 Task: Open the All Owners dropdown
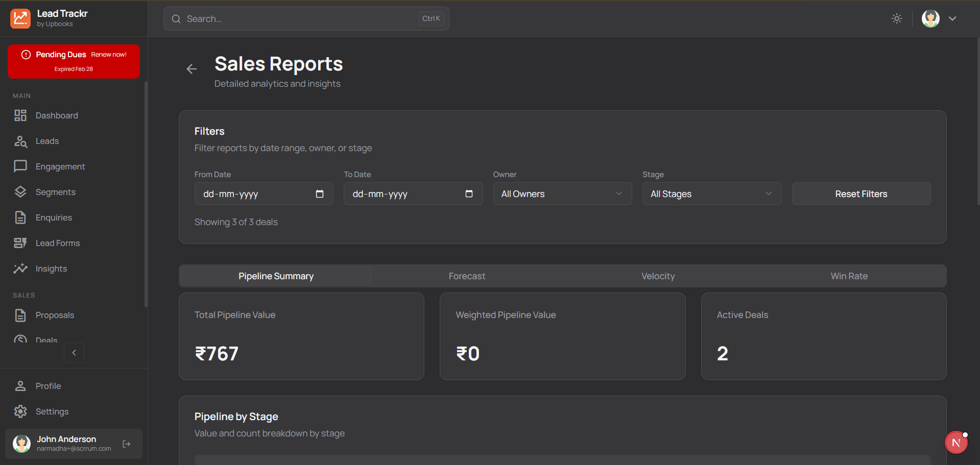pos(562,194)
